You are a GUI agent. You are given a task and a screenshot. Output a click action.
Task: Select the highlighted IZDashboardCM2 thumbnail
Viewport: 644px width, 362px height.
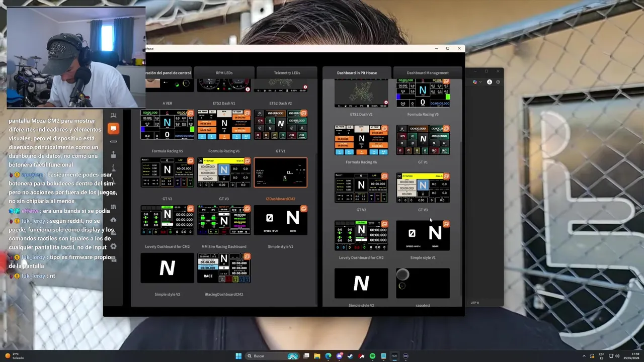tap(280, 172)
